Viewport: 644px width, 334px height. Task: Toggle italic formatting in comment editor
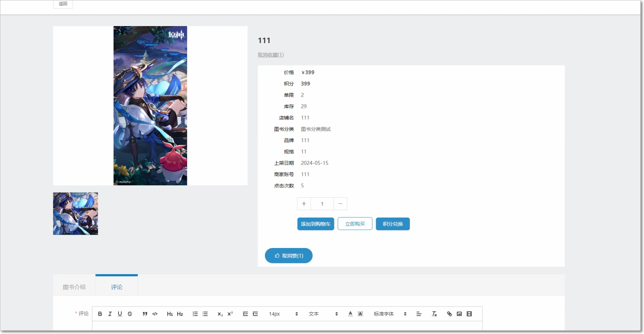point(110,314)
